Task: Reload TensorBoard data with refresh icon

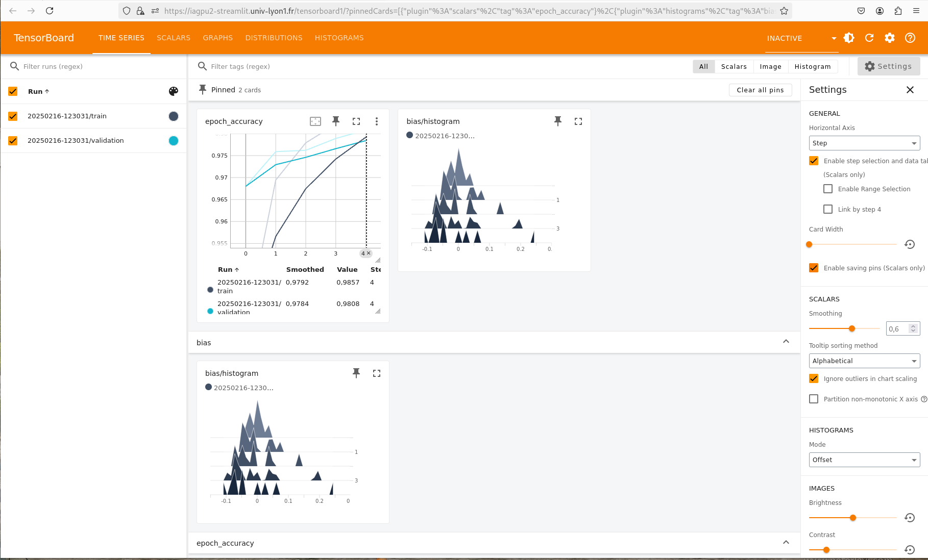Action: [x=869, y=38]
